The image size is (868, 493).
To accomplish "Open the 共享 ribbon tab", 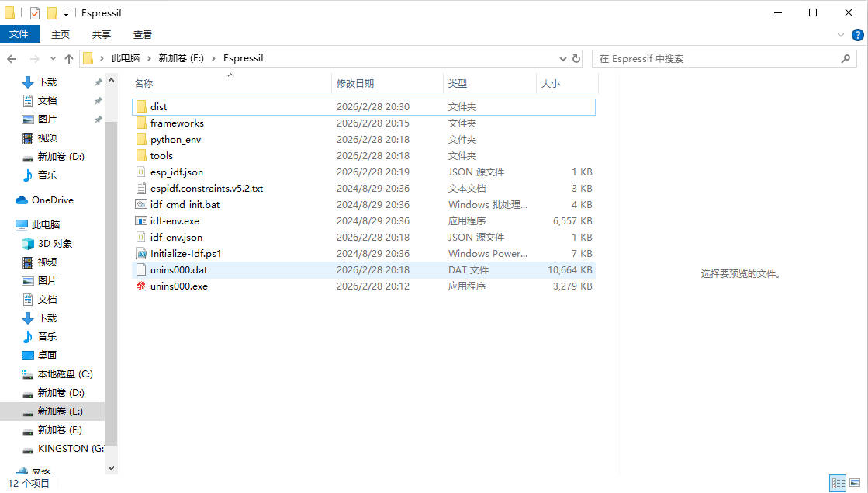I will click(x=102, y=34).
